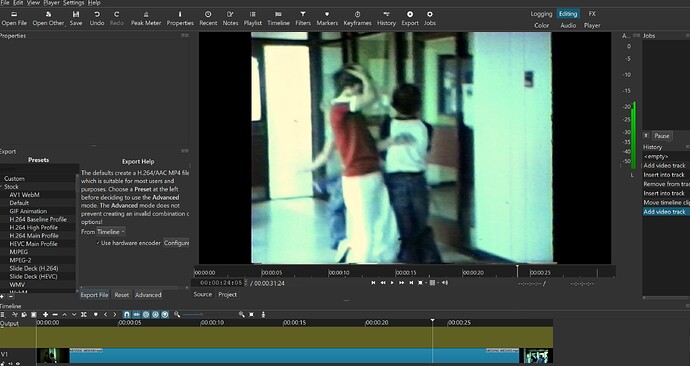Mute the V1 track audio
690x366 pixels.
[x=11, y=363]
